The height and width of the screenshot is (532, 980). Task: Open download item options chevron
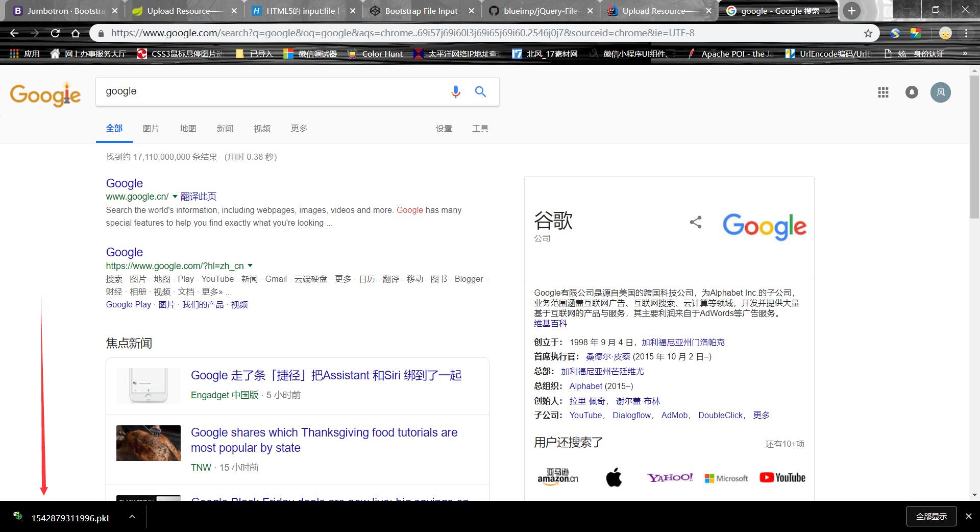[x=132, y=517]
